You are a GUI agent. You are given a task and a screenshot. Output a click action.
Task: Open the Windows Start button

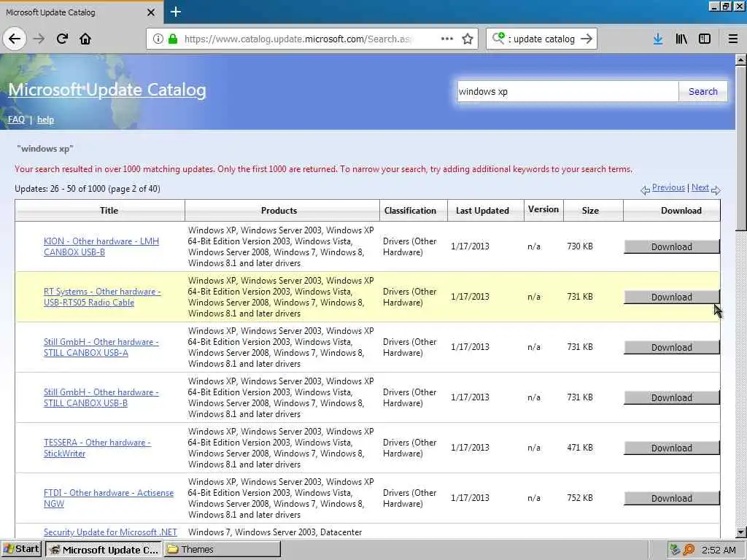point(21,549)
